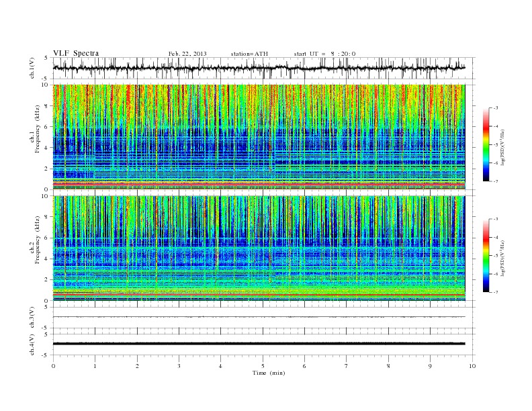The image size is (532, 411).
Task: Click time axis tick label '9'
Action: 430,366
